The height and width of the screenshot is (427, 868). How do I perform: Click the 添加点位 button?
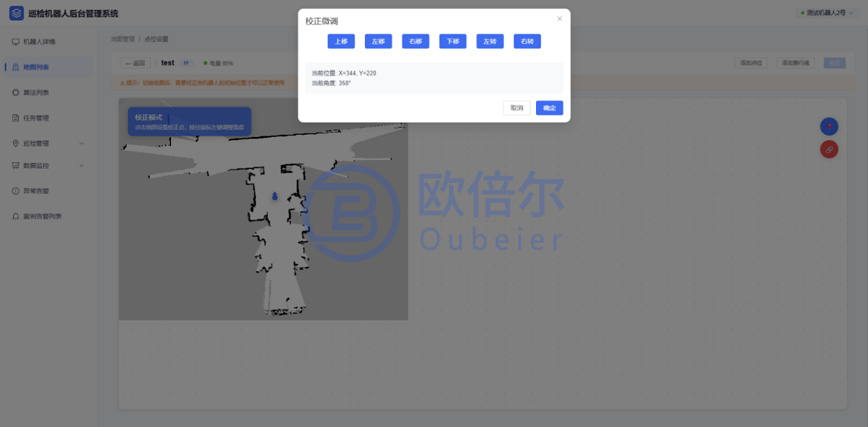point(751,63)
